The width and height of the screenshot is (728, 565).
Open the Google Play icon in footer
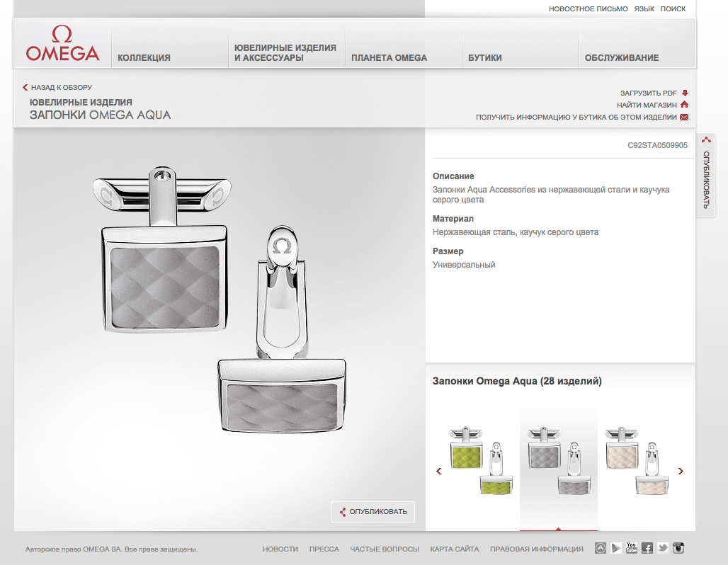pyautogui.click(x=616, y=548)
